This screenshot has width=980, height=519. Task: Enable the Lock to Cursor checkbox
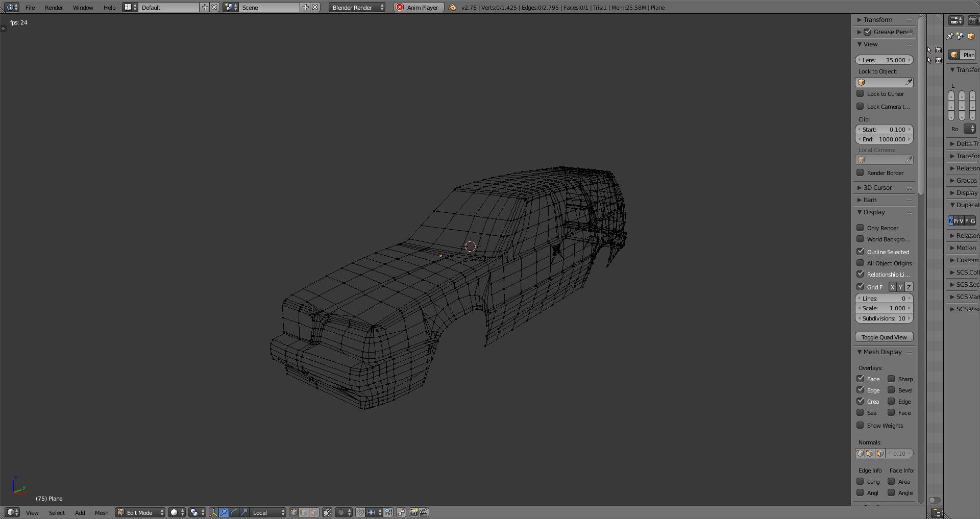(x=860, y=94)
